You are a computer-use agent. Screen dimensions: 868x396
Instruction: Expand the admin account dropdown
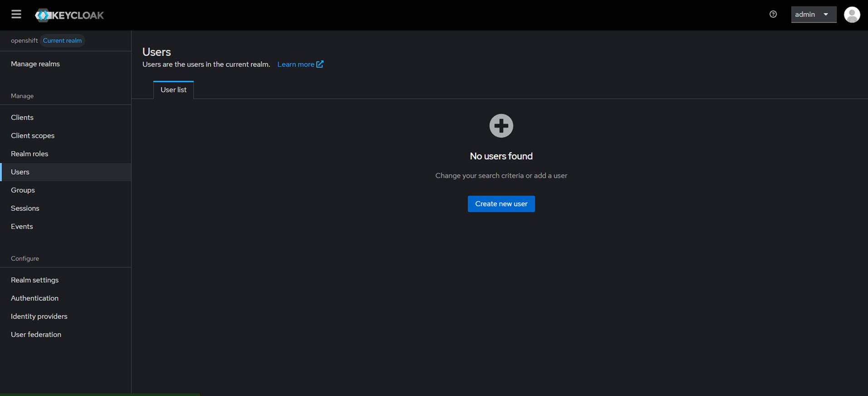[813, 15]
